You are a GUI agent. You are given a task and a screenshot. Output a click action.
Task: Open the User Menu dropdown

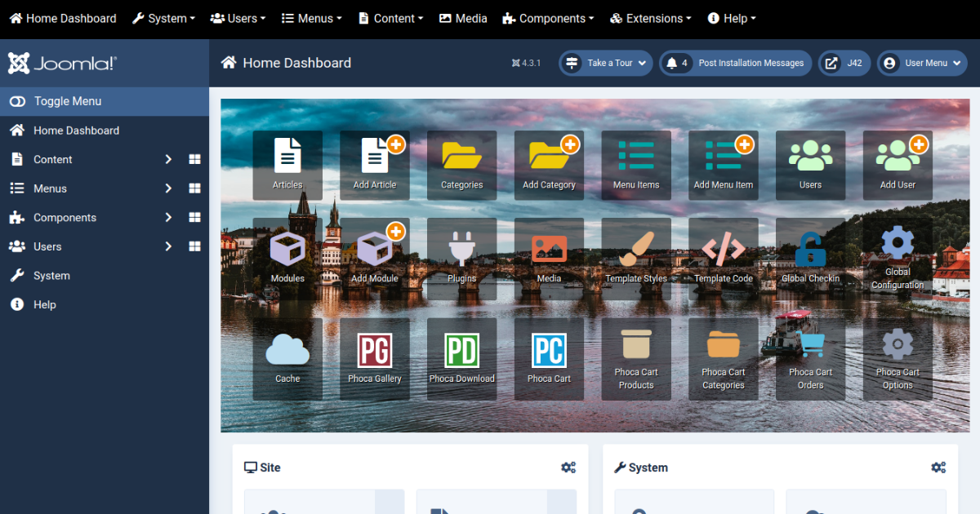click(922, 63)
